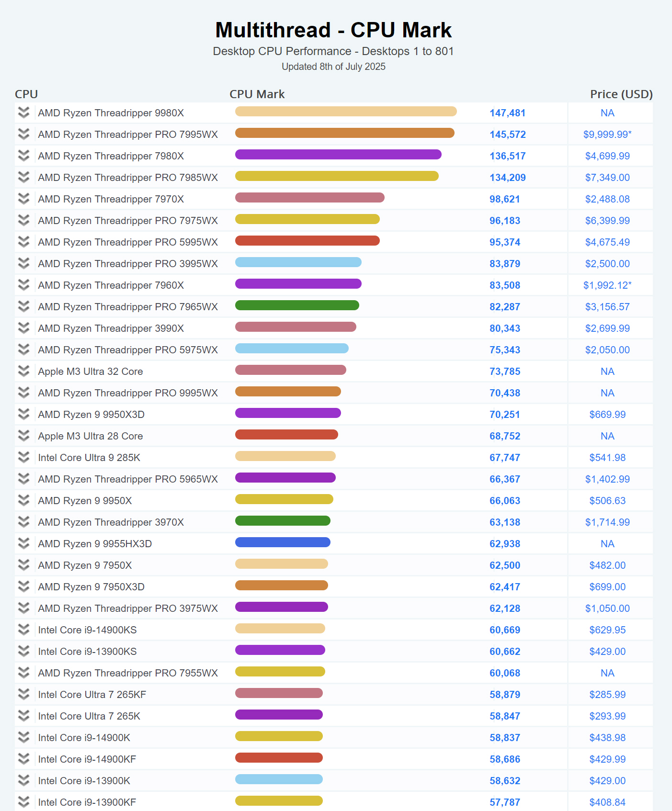Screen dimensions: 672x811
Task: Click the blue bar for Ryzen 9 9955HX3D
Action: click(283, 542)
